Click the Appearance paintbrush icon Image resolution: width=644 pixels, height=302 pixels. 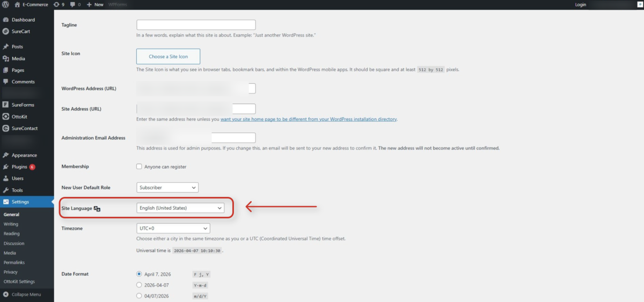(5, 155)
